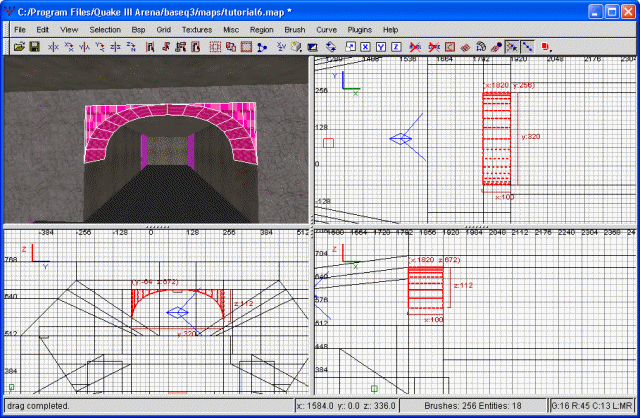The height and width of the screenshot is (418, 640).
Task: Click the red selected brush in the XZ view
Action: pyautogui.click(x=426, y=288)
